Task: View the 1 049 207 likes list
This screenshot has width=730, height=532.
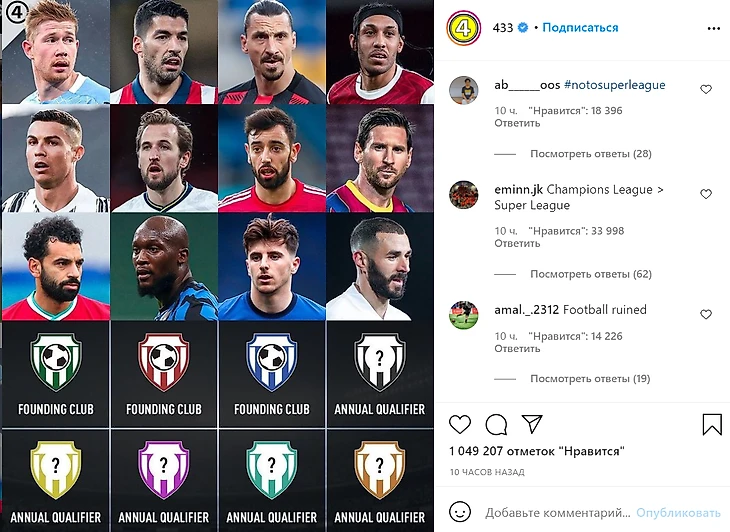Action: coord(536,451)
